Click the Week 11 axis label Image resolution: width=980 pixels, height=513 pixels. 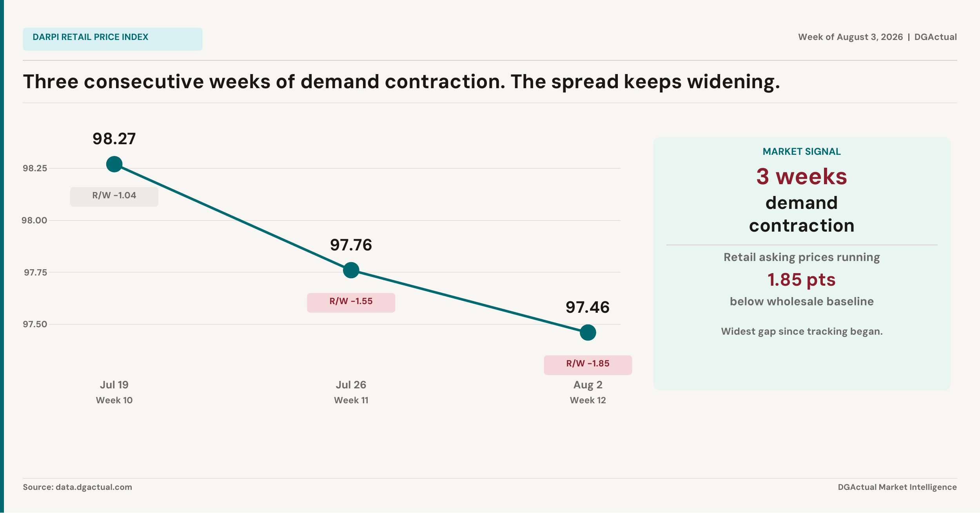point(351,400)
